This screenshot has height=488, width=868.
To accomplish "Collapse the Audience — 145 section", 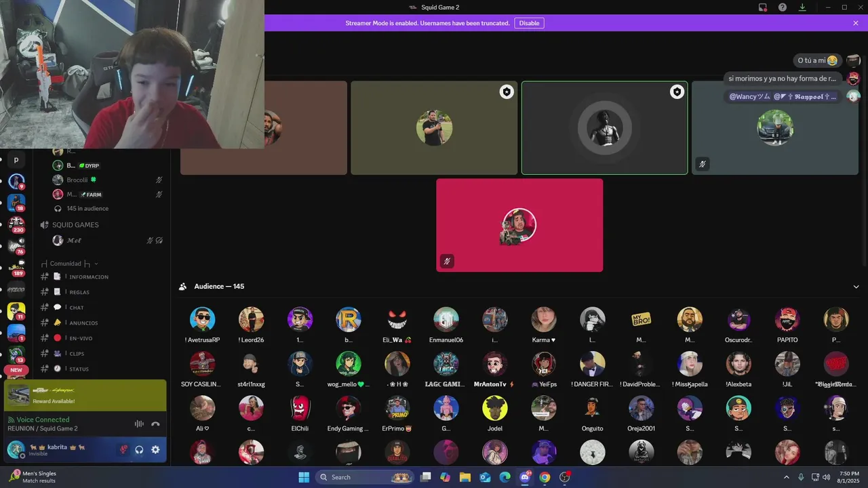I will [856, 287].
